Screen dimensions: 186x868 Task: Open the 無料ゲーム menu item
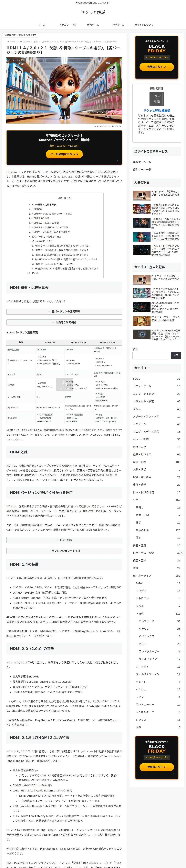pos(93,25)
